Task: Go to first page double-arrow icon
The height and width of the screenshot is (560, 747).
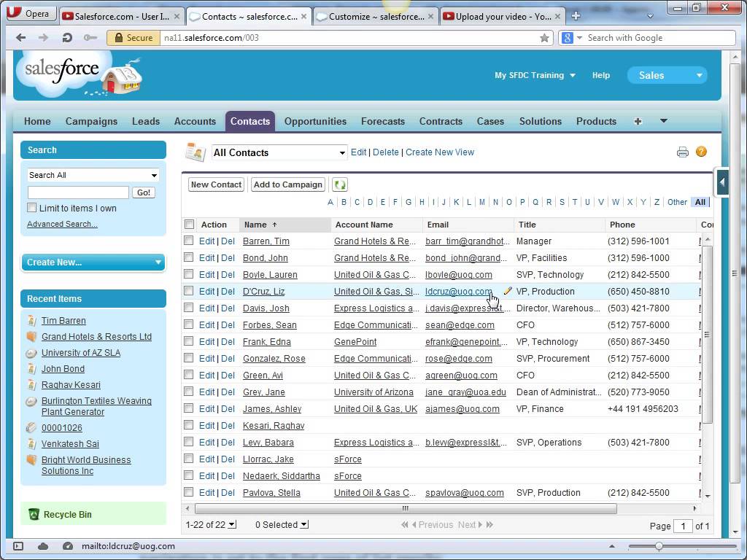Action: (404, 525)
